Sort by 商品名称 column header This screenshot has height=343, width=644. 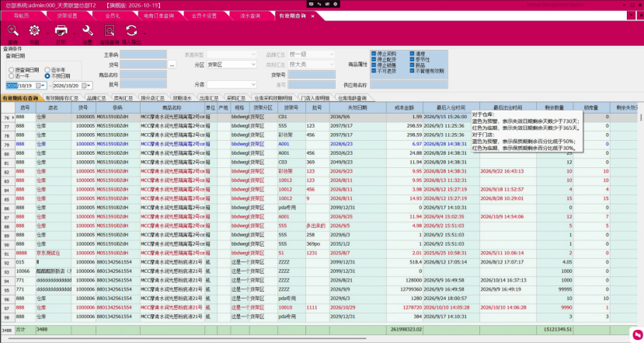pos(172,108)
